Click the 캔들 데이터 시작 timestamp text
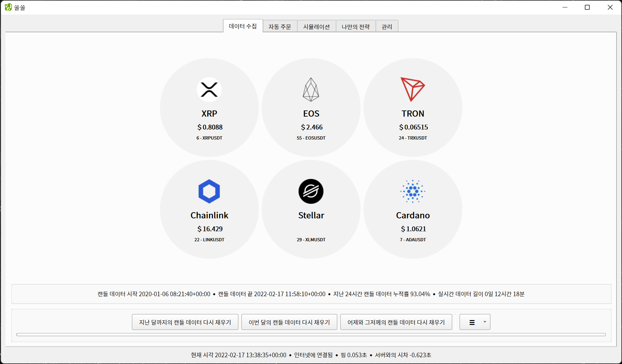The image size is (622, 364). pyautogui.click(x=154, y=294)
